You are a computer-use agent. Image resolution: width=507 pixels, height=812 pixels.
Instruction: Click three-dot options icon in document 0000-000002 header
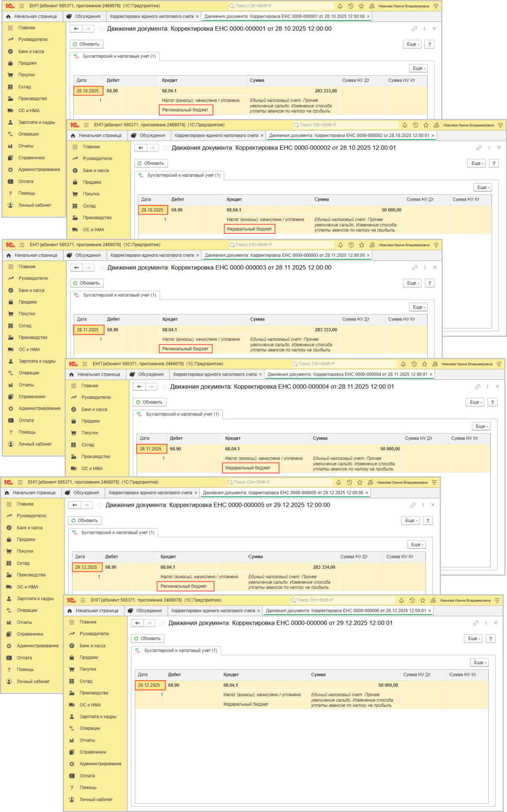(x=489, y=148)
